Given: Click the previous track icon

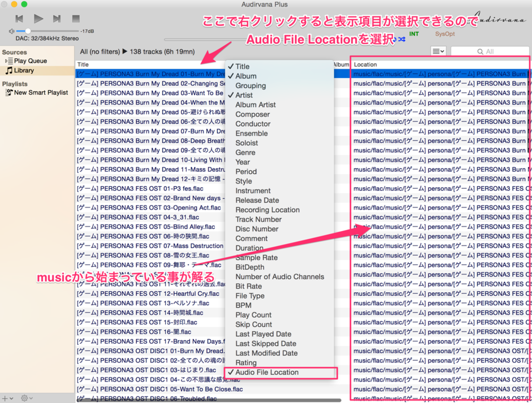Looking at the screenshot, I should (19, 19).
